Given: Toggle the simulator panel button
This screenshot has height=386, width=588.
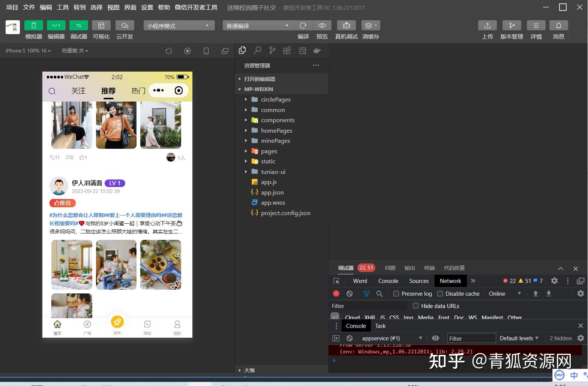Looking at the screenshot, I should 33,25.
